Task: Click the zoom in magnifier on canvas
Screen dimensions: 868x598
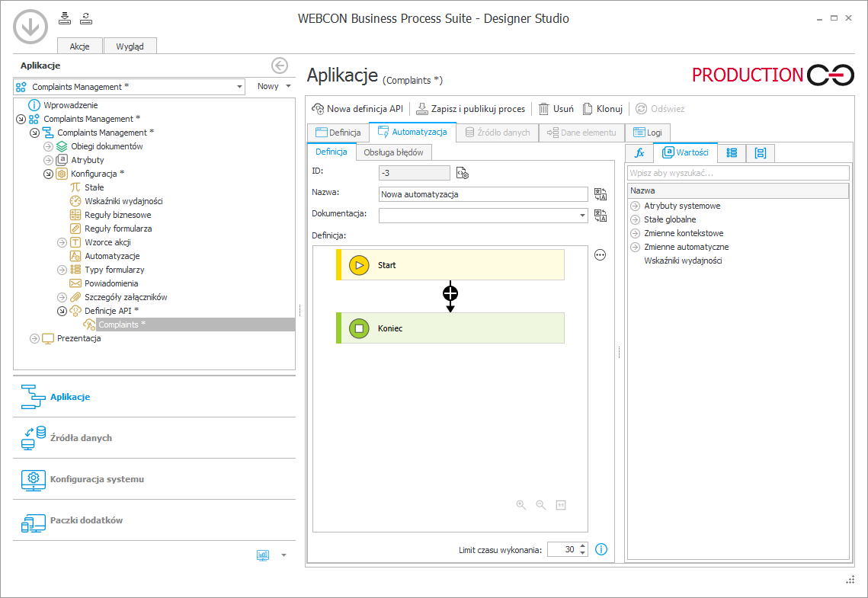Action: point(521,505)
